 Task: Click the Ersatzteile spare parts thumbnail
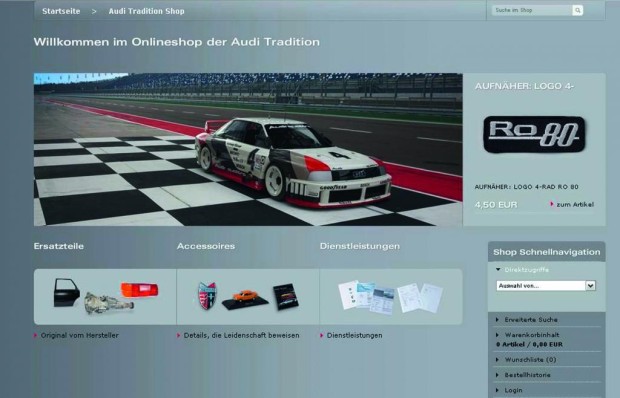pyautogui.click(x=105, y=297)
